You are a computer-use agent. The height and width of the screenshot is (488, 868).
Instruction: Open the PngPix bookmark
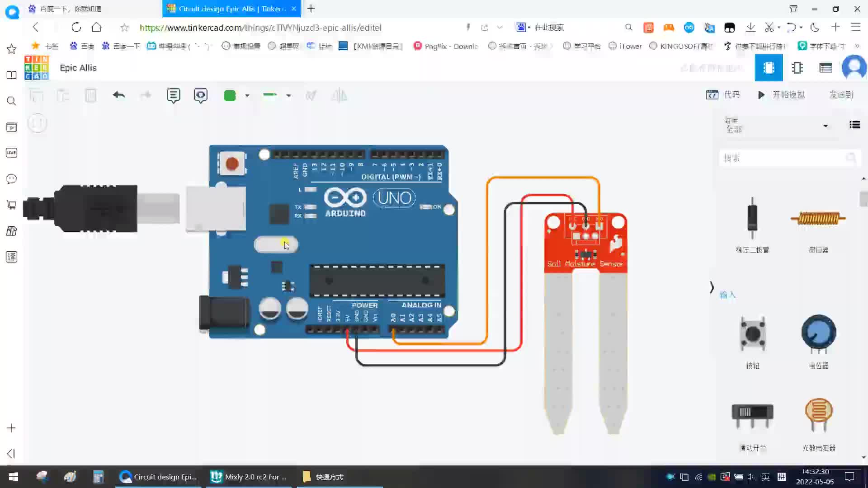point(446,46)
